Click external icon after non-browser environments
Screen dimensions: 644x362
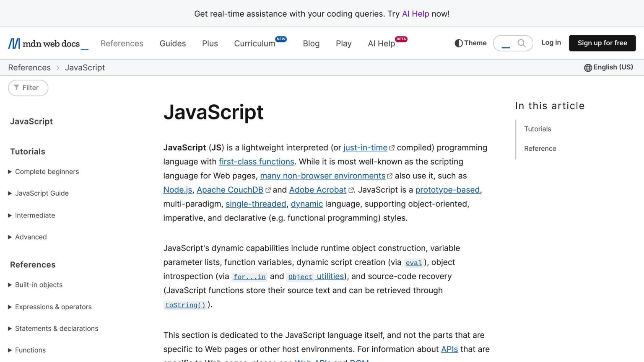[x=390, y=176]
